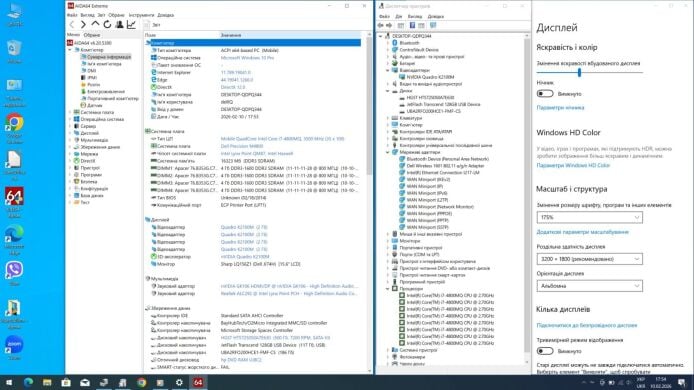Select Сумарна інформація in AIDA64 tree
The image size is (694, 390).
click(x=105, y=57)
